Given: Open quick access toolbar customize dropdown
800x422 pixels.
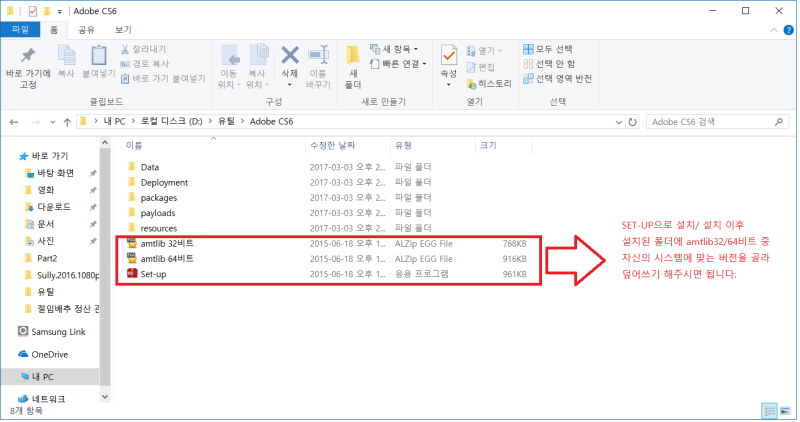Looking at the screenshot, I should coord(60,11).
